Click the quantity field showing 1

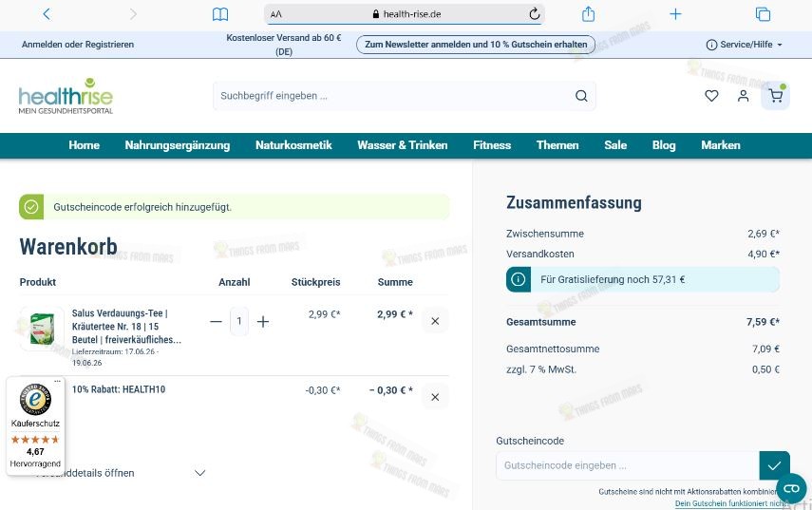pos(239,322)
